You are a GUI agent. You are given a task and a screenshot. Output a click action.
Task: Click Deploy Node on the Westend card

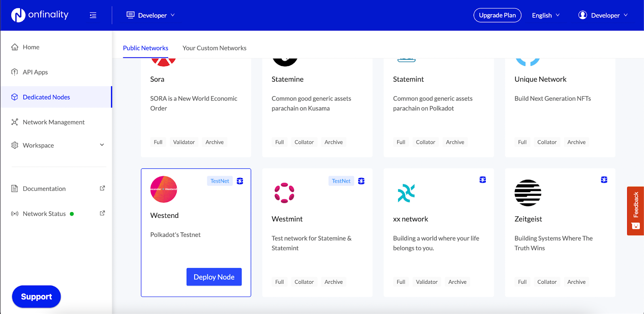pyautogui.click(x=214, y=277)
